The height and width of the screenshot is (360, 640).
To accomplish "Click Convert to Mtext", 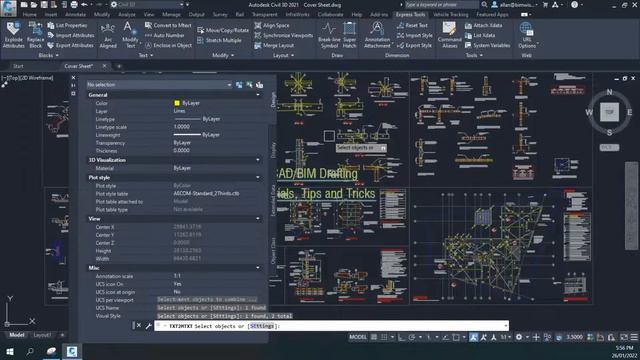I will point(168,25).
